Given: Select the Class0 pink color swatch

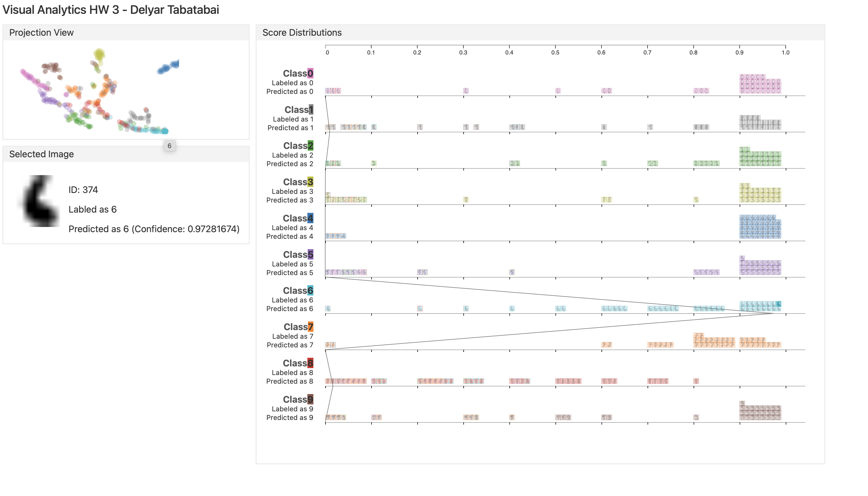Looking at the screenshot, I should 310,73.
